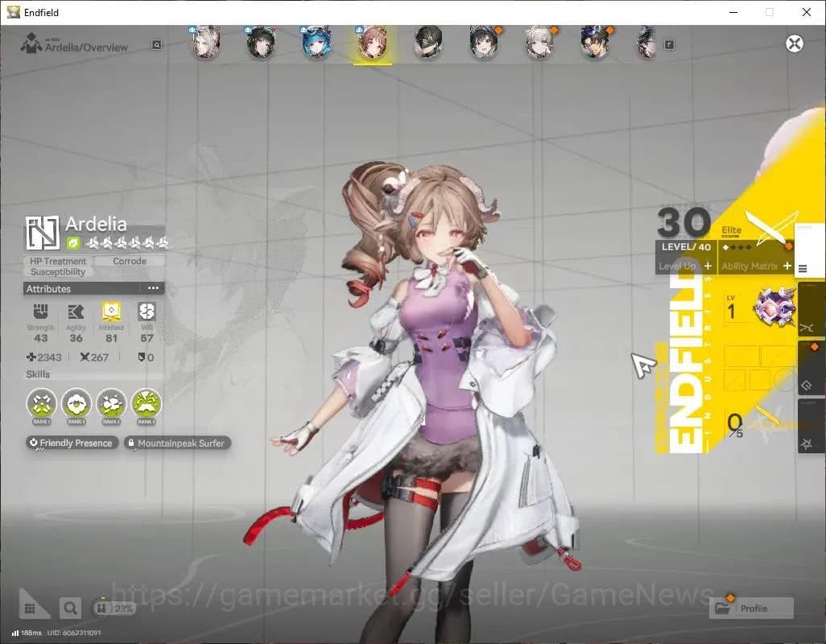Click the highlighted Intellect attribute icon
Screen dimensions: 826x644
point(111,312)
